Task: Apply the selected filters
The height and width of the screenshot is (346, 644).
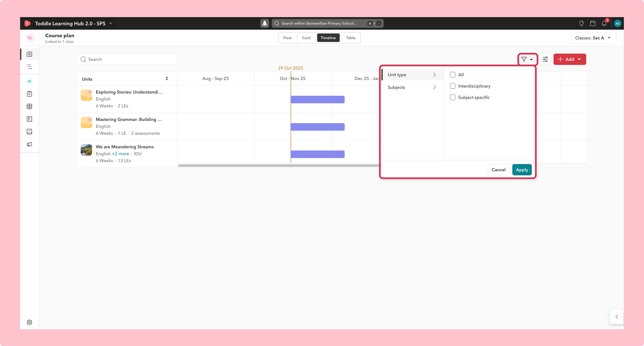Action: point(522,170)
